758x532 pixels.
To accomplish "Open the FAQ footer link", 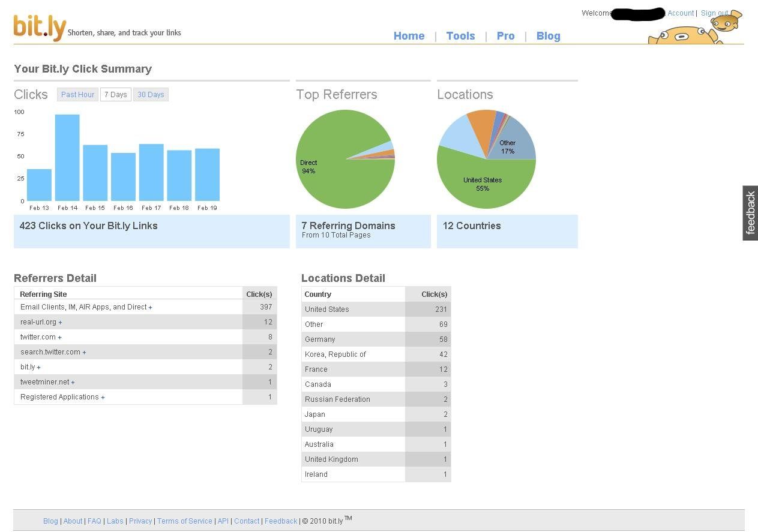I will pyautogui.click(x=94, y=521).
